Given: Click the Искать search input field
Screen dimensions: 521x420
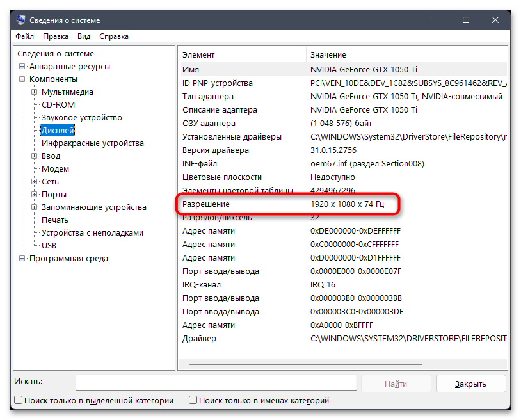Looking at the screenshot, I should 216,382.
